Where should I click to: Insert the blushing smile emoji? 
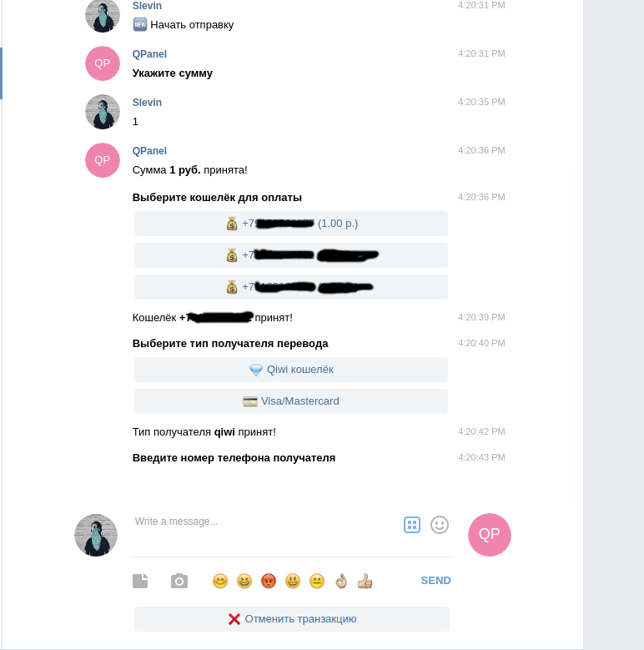(x=220, y=581)
